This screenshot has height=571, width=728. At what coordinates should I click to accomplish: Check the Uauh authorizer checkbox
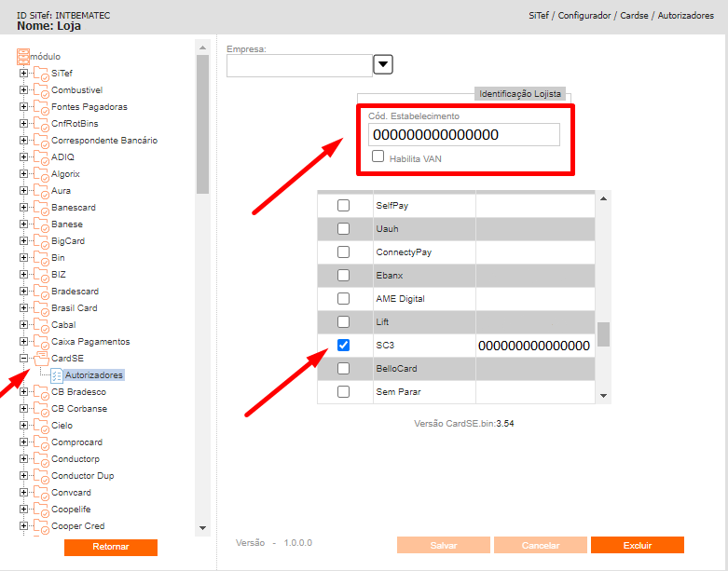click(343, 228)
